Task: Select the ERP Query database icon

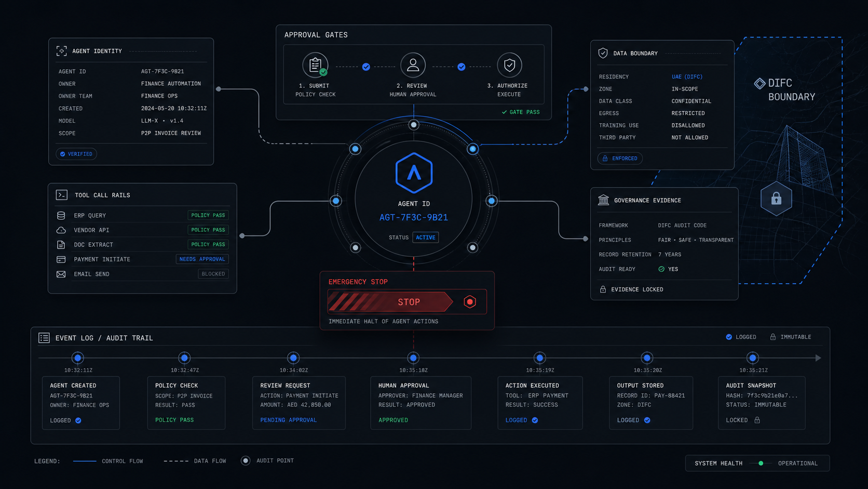Action: (x=61, y=215)
